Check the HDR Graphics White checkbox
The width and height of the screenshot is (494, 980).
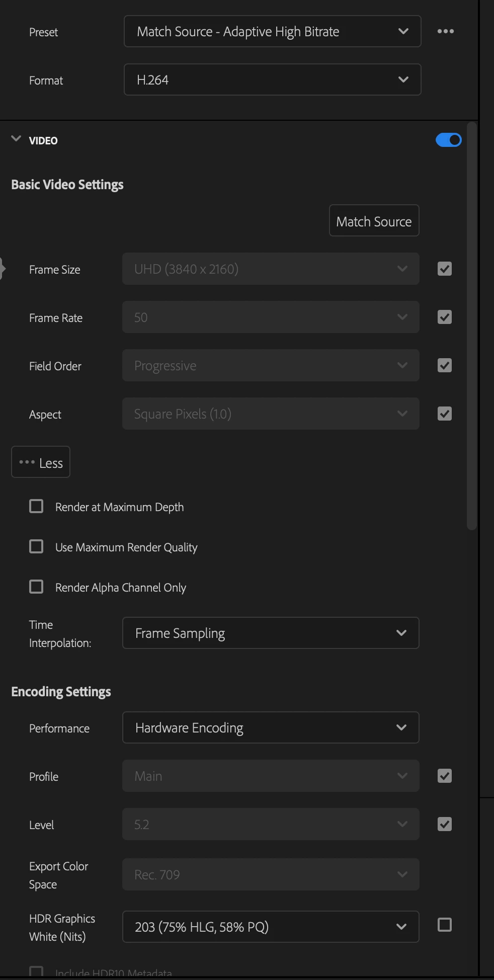[x=445, y=925]
